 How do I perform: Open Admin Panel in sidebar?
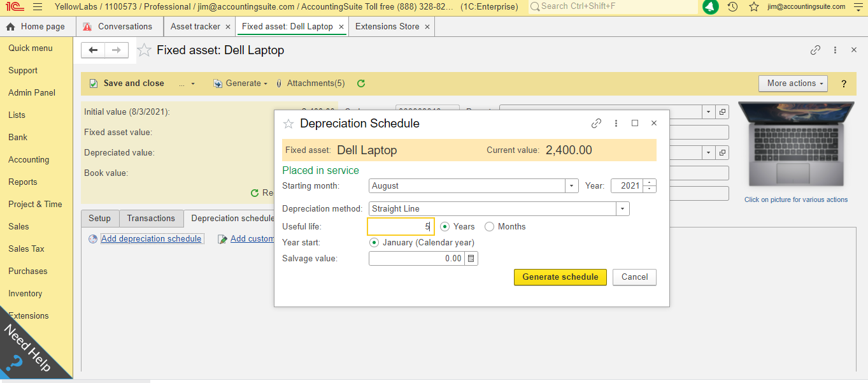32,93
